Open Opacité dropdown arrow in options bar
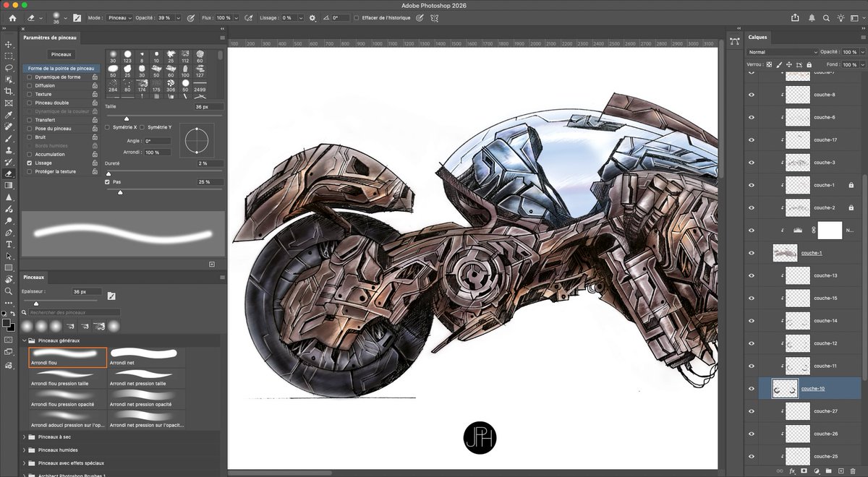The width and height of the screenshot is (868, 477). (x=179, y=17)
